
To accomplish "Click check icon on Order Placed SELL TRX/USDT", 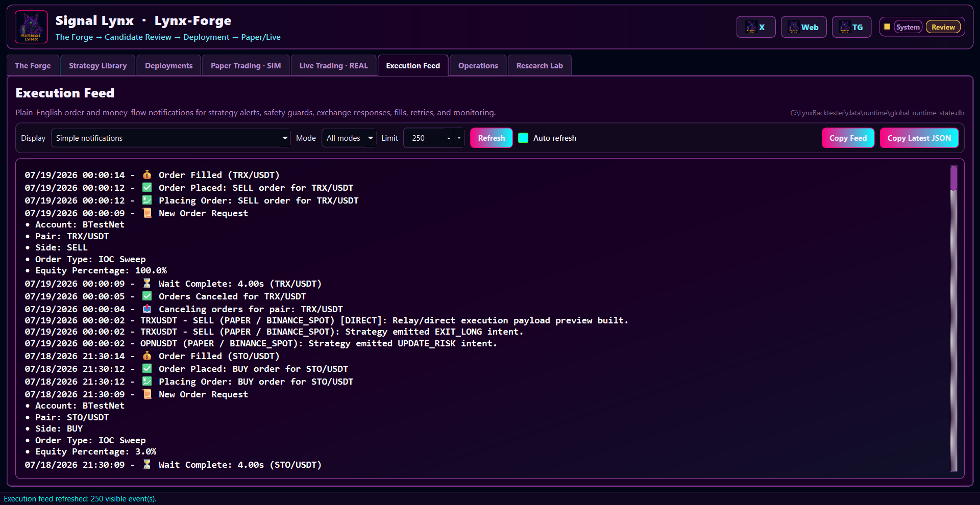I will pyautogui.click(x=147, y=188).
